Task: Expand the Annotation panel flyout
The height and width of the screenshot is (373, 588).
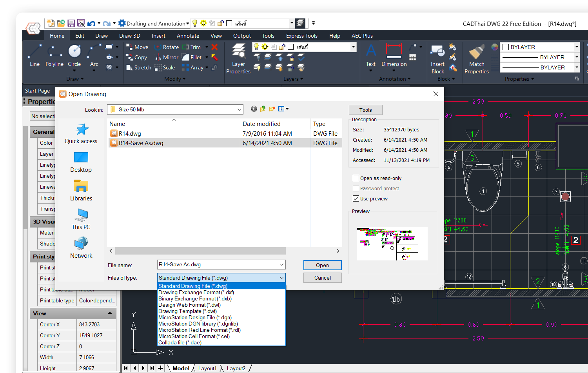Action: click(x=395, y=79)
